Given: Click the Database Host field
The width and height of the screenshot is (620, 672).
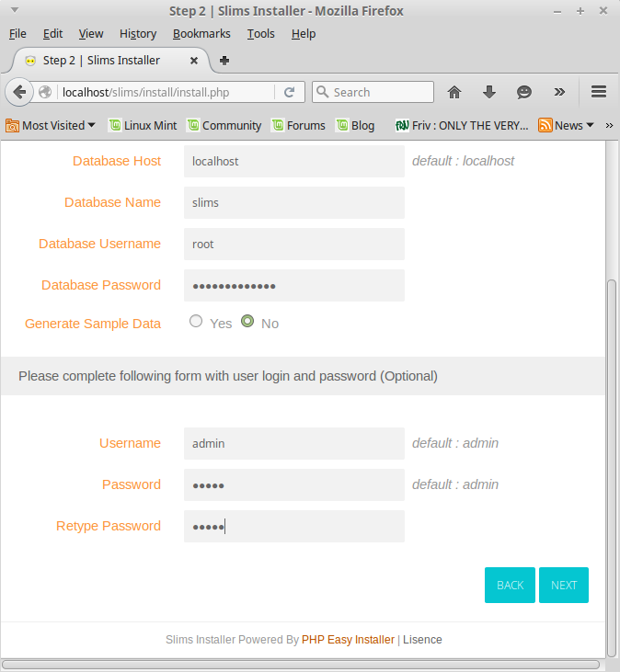Looking at the screenshot, I should coord(294,161).
